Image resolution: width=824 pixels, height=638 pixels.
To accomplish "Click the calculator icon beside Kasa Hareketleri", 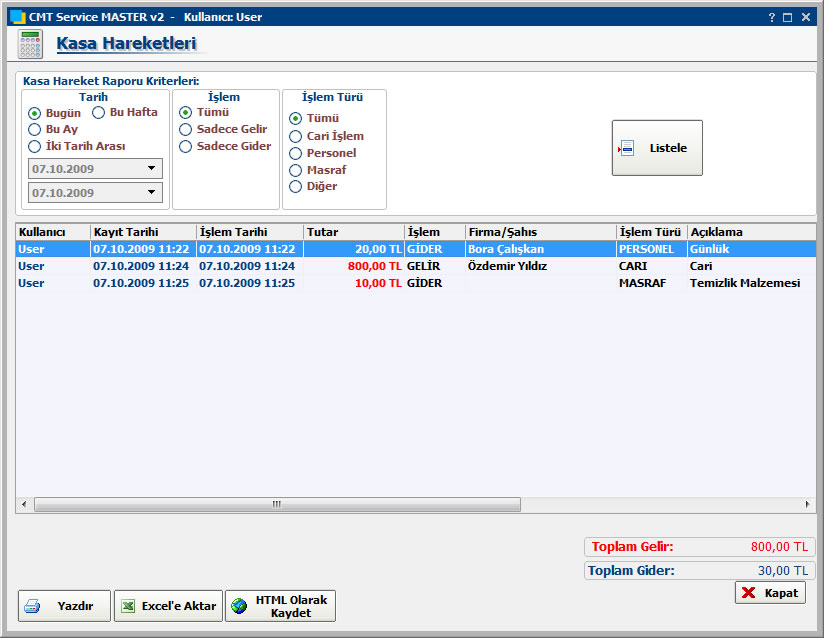I will click(x=30, y=44).
